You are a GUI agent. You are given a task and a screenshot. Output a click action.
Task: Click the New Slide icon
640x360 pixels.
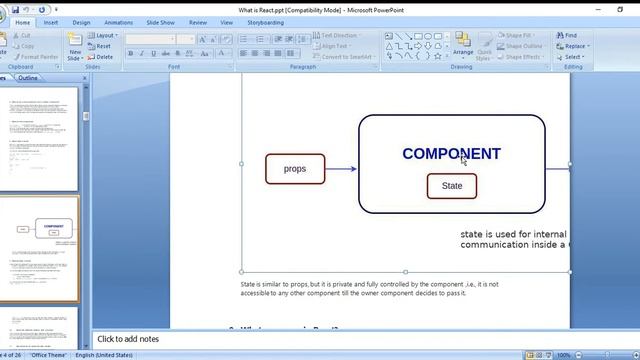[x=75, y=40]
